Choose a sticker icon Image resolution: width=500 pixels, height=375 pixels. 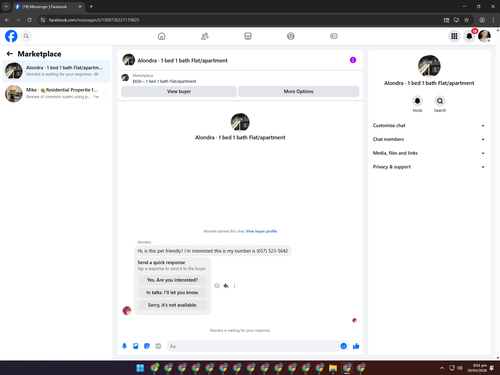[x=147, y=346]
